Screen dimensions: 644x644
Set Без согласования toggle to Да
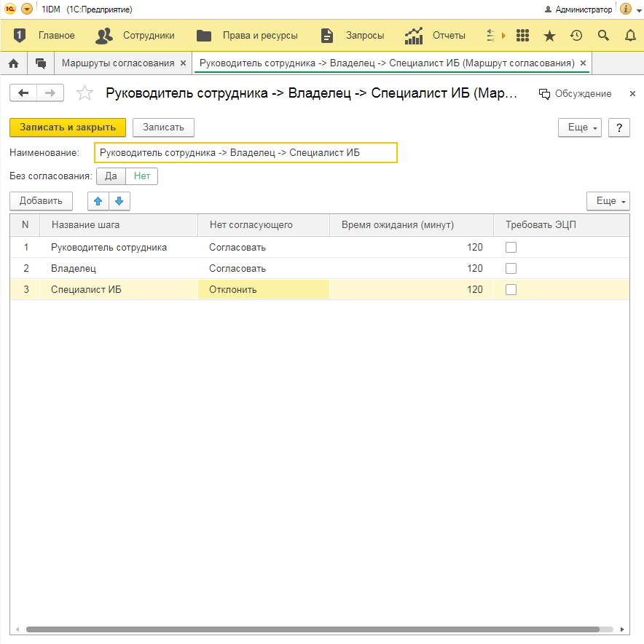tap(111, 176)
